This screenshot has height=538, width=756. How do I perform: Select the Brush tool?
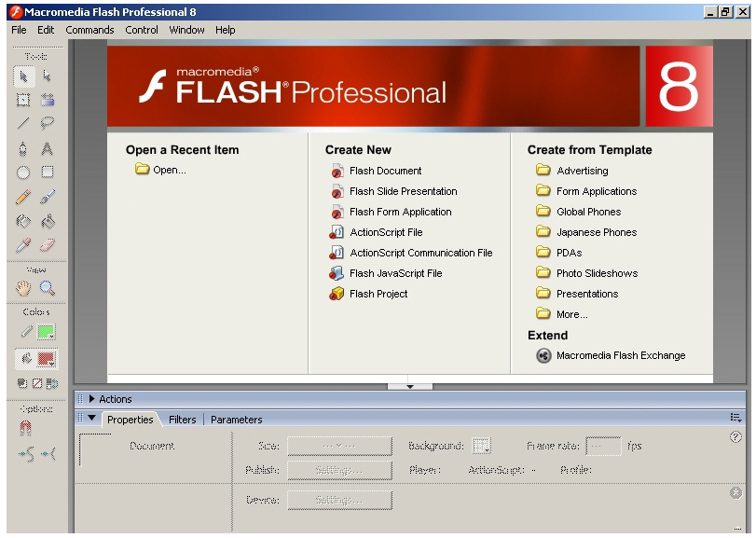coord(48,197)
